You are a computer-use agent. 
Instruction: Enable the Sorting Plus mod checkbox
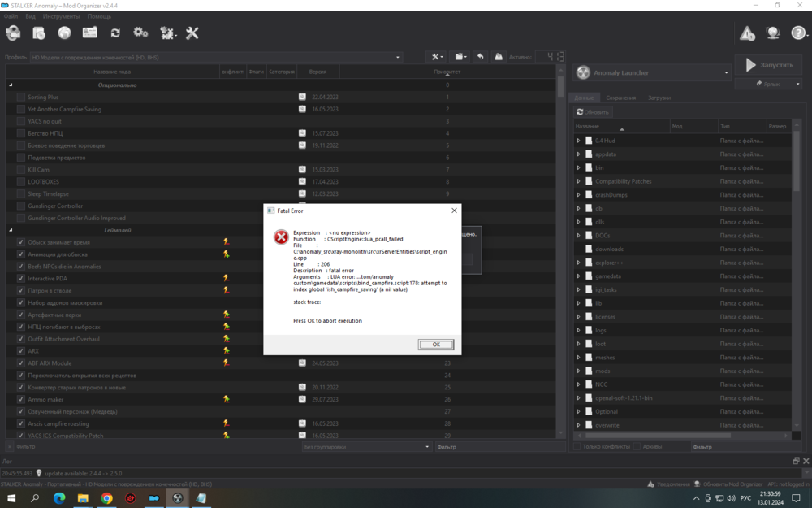point(21,97)
